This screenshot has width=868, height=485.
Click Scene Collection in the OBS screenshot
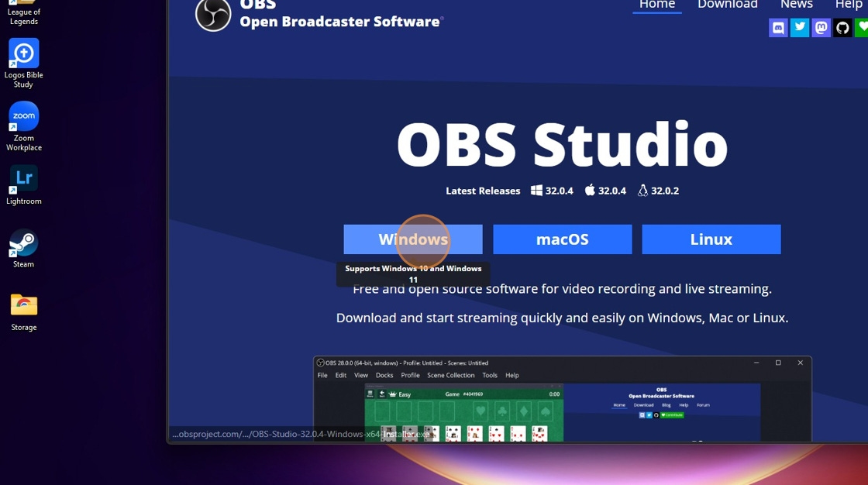(450, 376)
